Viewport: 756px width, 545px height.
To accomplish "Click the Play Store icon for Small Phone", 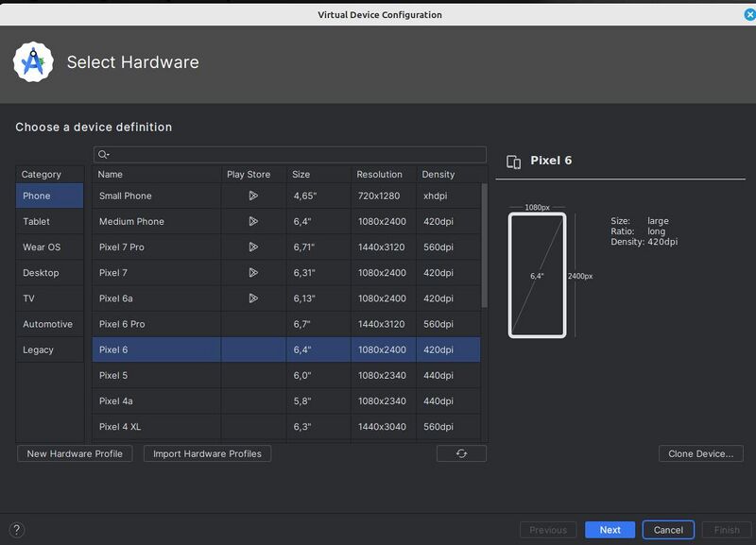I will pyautogui.click(x=253, y=196).
